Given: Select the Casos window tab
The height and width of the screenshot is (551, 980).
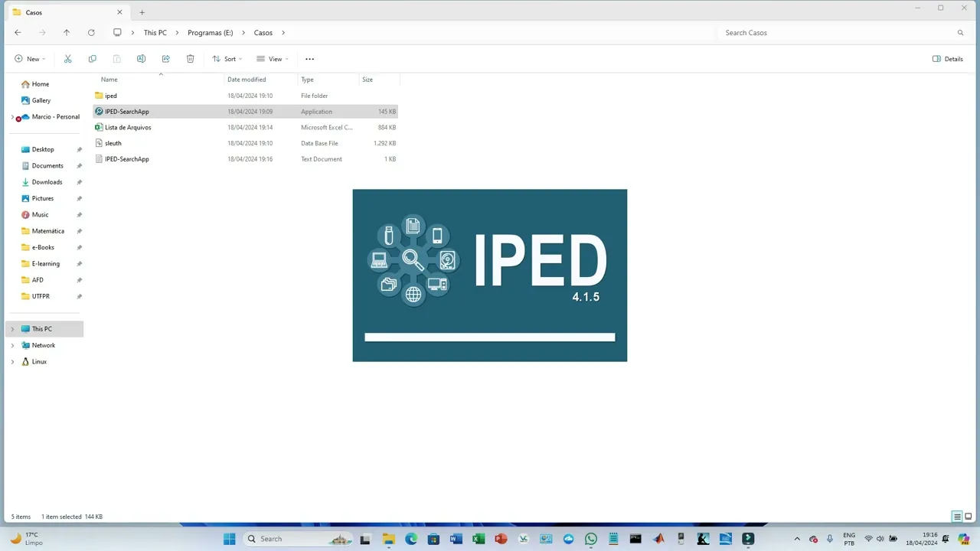Looking at the screenshot, I should click(67, 12).
